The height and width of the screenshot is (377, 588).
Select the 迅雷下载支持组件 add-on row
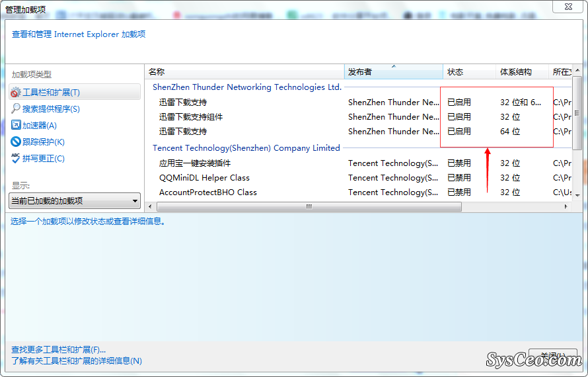click(x=359, y=117)
